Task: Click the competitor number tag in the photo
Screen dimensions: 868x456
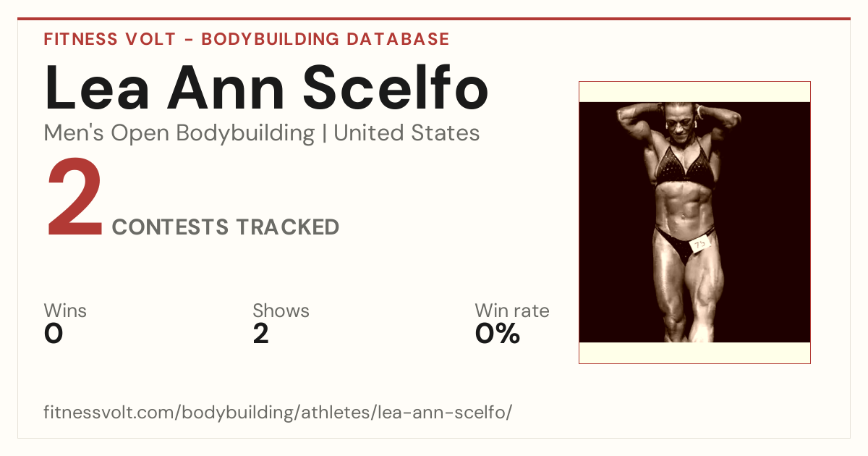Action: point(699,245)
